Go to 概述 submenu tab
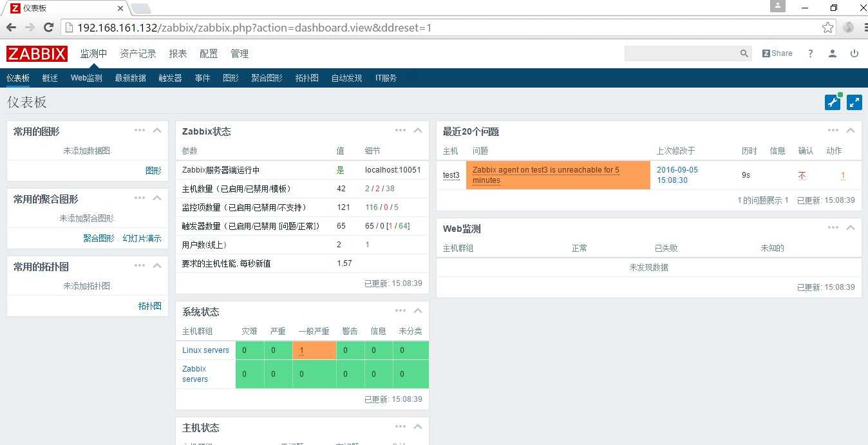Viewport: 868px width, 445px height. 50,78
